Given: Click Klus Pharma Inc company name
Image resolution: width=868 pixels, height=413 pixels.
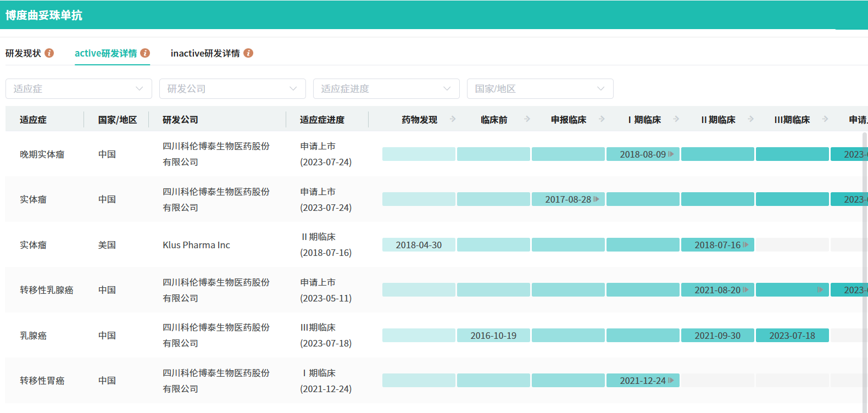Looking at the screenshot, I should coord(196,245).
